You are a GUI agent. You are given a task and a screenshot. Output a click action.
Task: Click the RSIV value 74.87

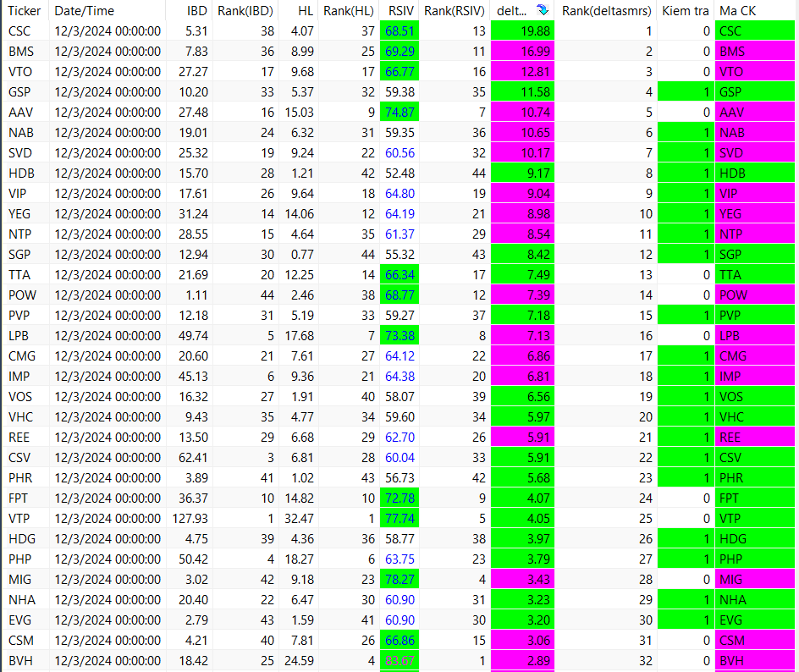click(399, 113)
